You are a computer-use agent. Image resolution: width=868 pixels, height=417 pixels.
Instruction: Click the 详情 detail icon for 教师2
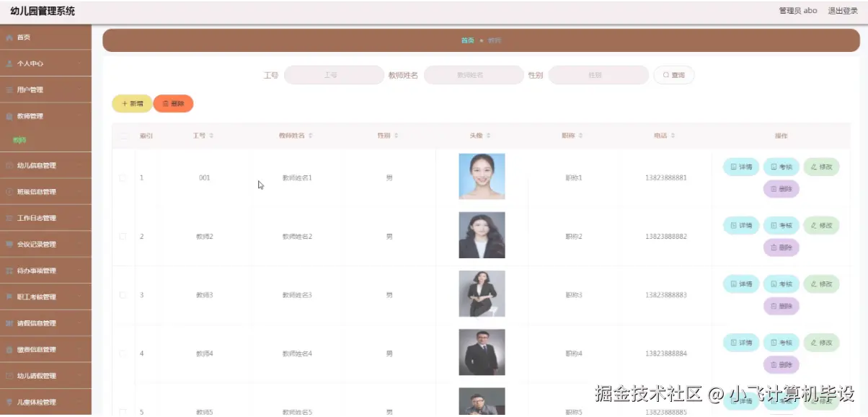(x=734, y=225)
